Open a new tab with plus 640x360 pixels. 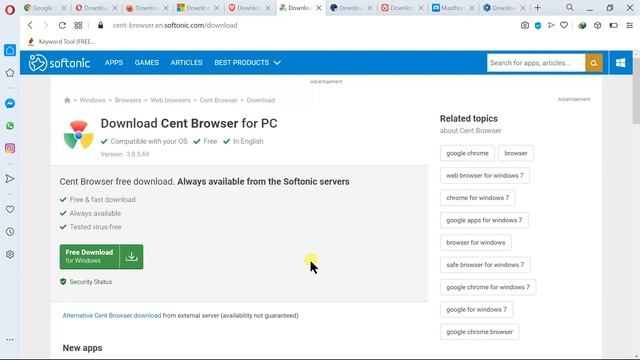tap(538, 8)
